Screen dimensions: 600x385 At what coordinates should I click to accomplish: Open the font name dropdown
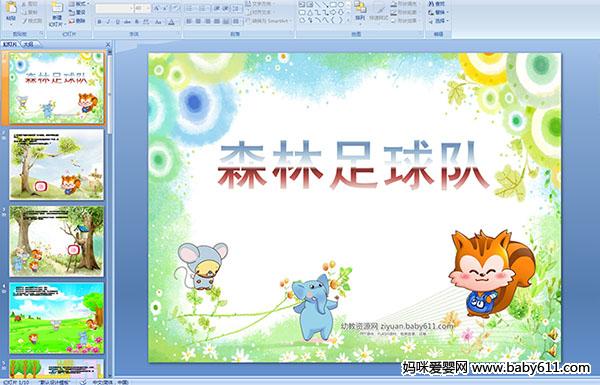tap(131, 8)
